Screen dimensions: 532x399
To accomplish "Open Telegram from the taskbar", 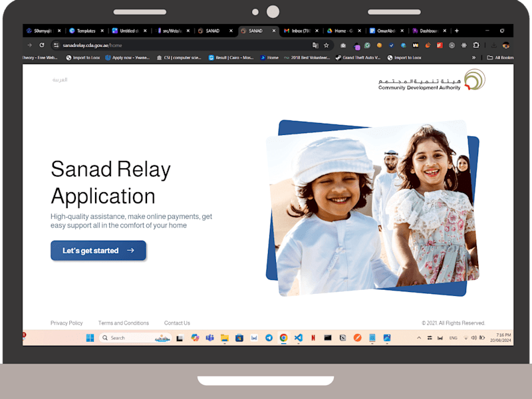I will [x=269, y=338].
